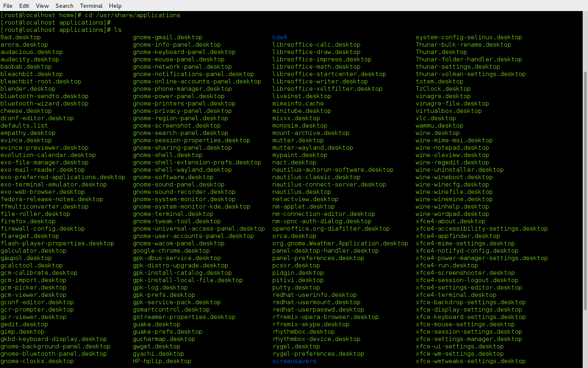Open the Edit menu
This screenshot has height=368, width=588.
(x=24, y=6)
